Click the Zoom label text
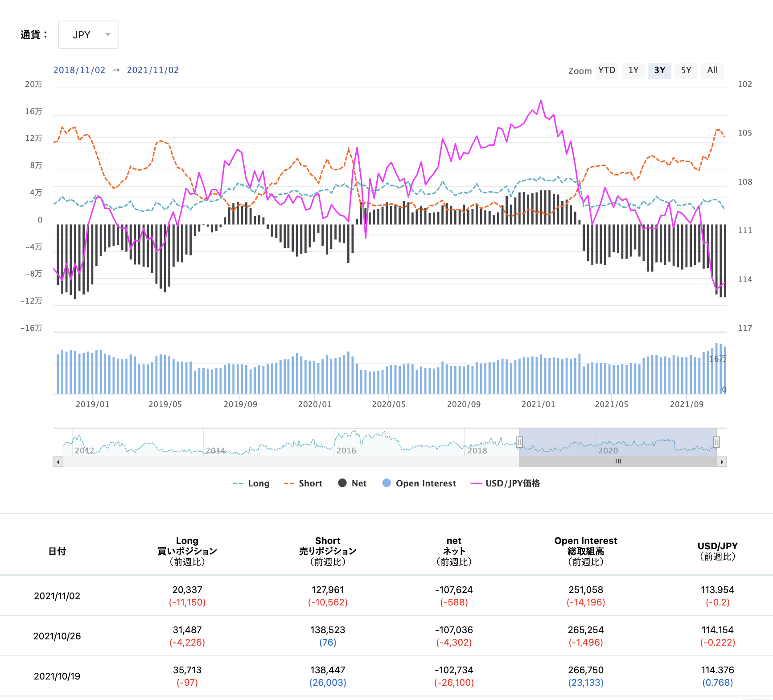Viewport: 773px width, 700px height. tap(580, 71)
